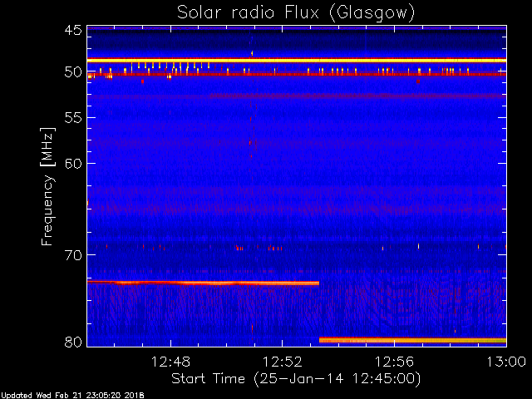This screenshot has width=532, height=399.
Task: Click the 12:48 time tick label
Action: pyautogui.click(x=170, y=362)
